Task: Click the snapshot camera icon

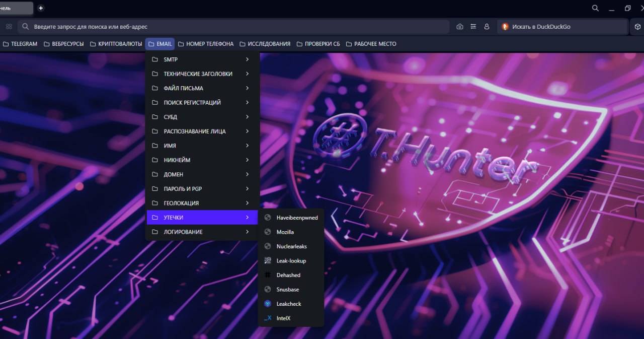Action: point(460,27)
